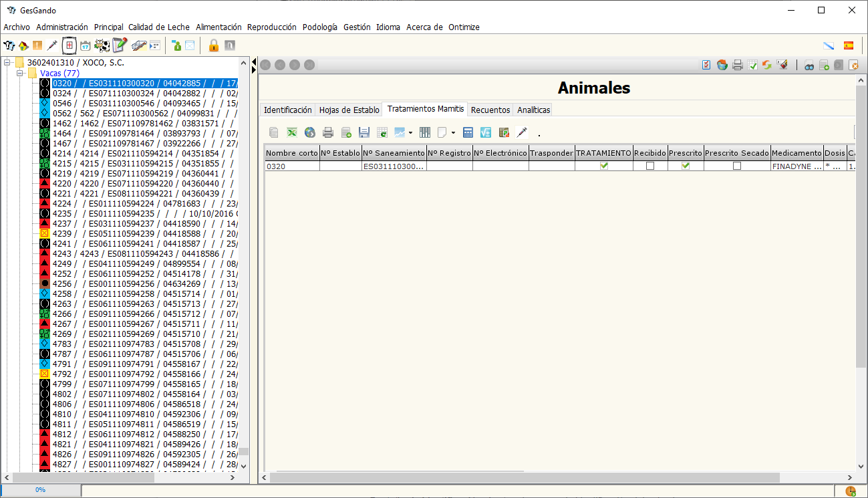Open the Administración menu
The height and width of the screenshot is (498, 868).
62,27
